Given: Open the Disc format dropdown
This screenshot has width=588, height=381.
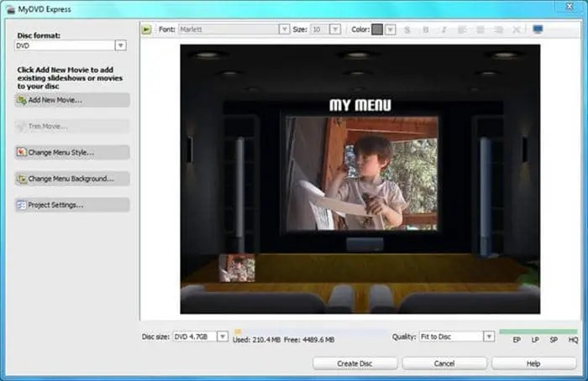Looking at the screenshot, I should (x=120, y=45).
